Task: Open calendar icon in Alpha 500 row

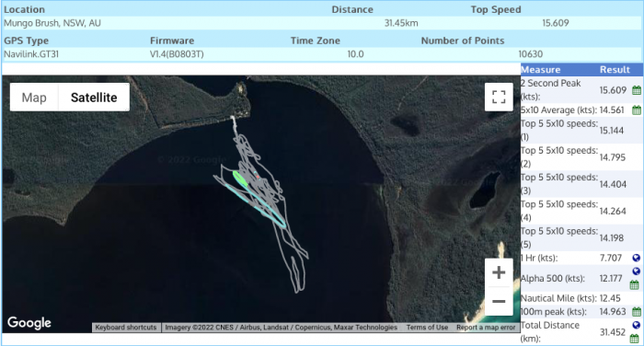Action: point(635,284)
